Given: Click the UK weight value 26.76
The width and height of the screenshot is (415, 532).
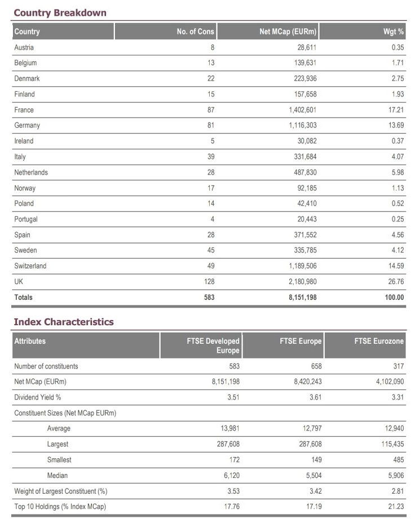Looking at the screenshot, I should 396,282.
